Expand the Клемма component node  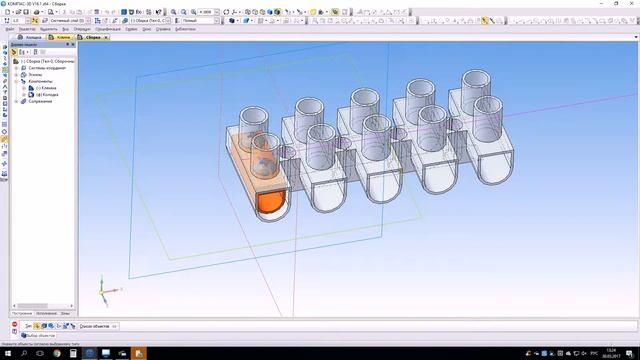(x=24, y=88)
